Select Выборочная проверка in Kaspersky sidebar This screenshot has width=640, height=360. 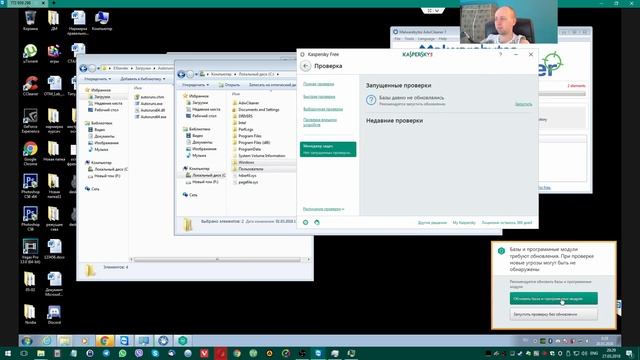(323, 109)
